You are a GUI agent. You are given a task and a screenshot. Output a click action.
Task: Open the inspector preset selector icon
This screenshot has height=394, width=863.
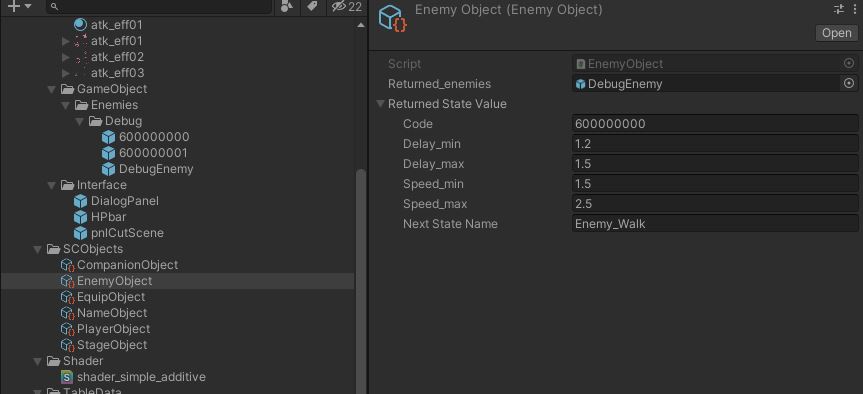coord(839,9)
